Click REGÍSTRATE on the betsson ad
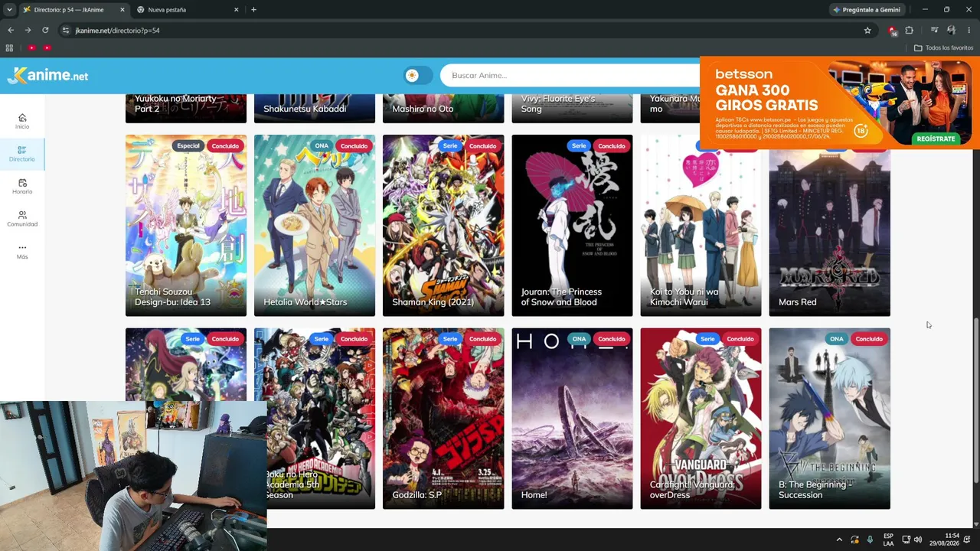 click(x=936, y=139)
